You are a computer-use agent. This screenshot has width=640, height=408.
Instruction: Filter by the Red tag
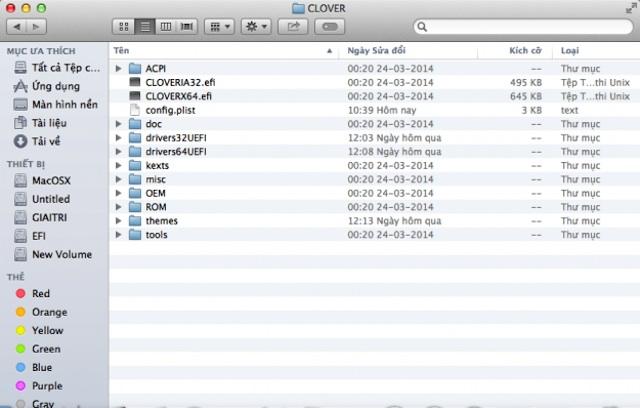[x=33, y=293]
